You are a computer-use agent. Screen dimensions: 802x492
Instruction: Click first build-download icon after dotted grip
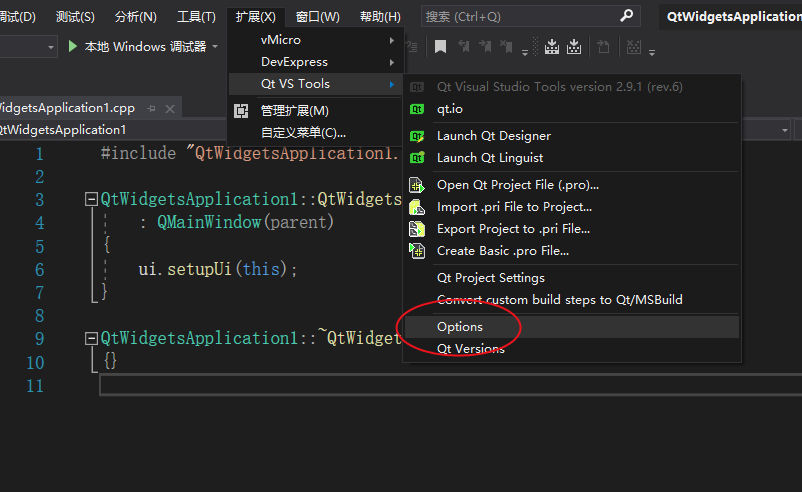coord(552,47)
